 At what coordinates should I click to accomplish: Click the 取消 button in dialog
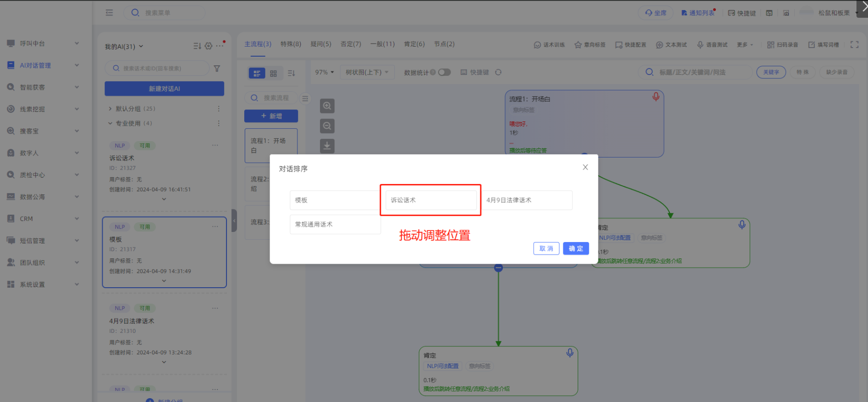546,248
